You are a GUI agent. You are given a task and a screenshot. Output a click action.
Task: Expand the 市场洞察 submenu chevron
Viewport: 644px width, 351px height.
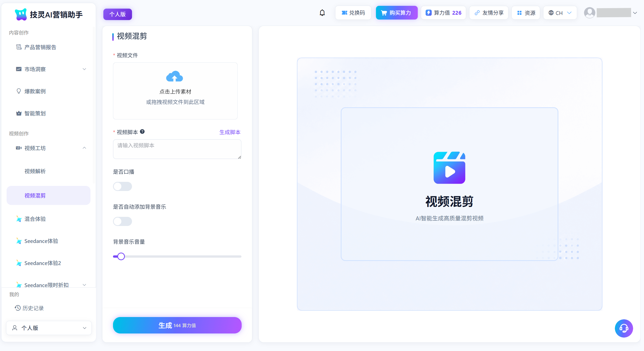(x=84, y=69)
